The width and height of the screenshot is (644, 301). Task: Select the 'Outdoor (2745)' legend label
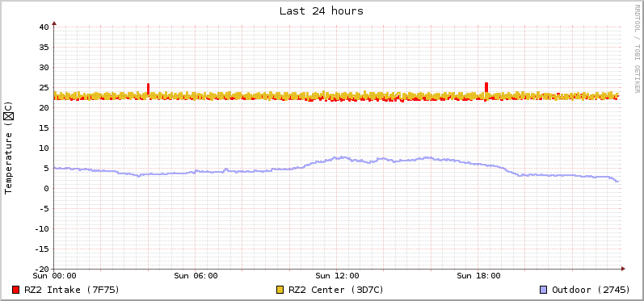(591, 290)
